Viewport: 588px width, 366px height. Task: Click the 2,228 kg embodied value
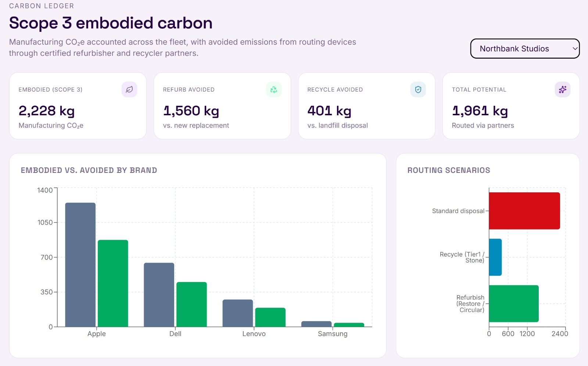click(47, 111)
